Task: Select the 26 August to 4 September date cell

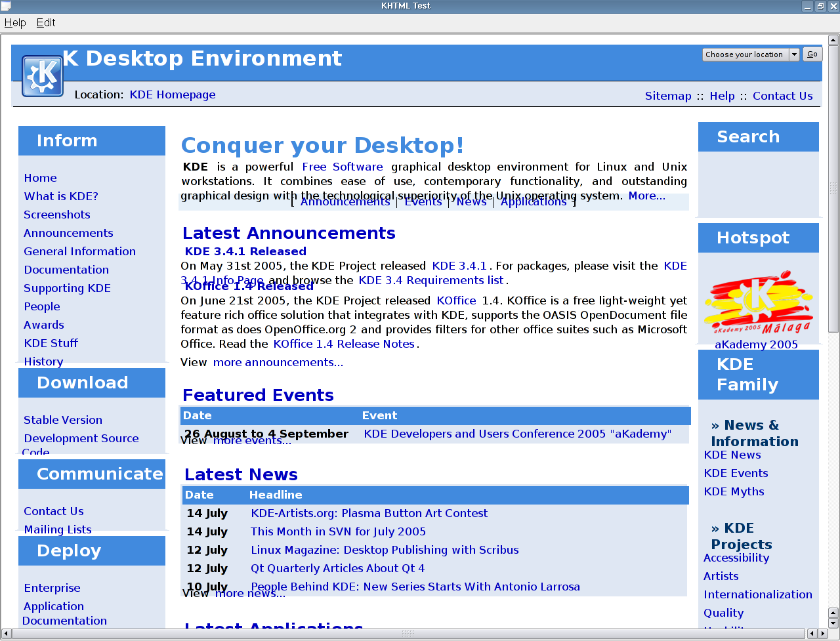Action: (266, 434)
